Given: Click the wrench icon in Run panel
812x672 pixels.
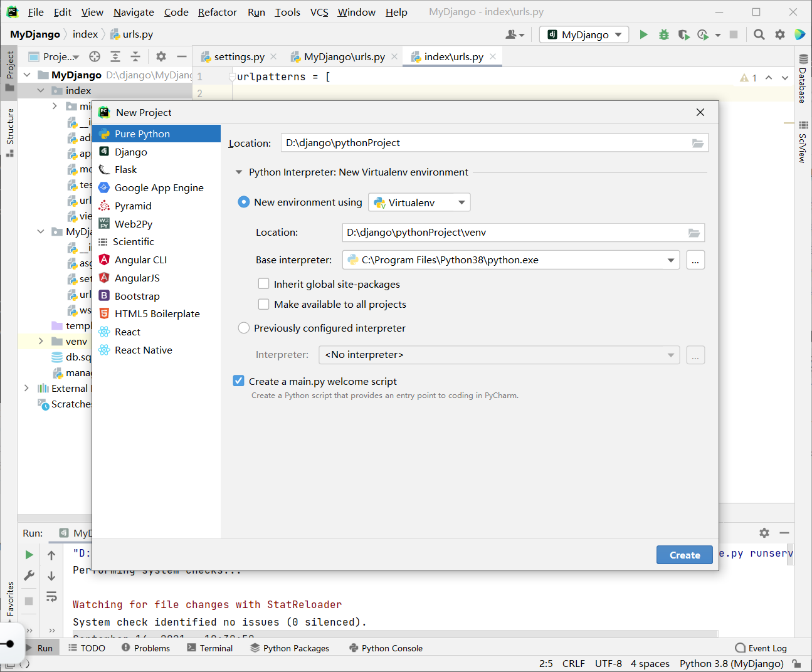Looking at the screenshot, I should click(x=29, y=575).
